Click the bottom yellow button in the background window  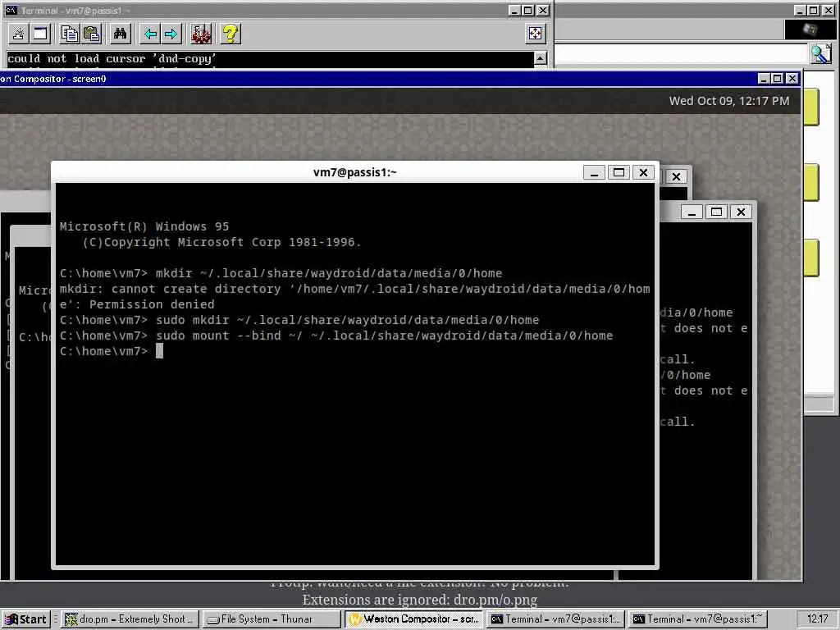click(x=811, y=258)
